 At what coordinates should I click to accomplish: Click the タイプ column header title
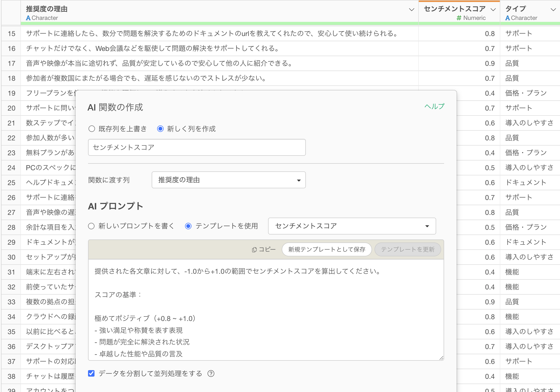point(516,9)
